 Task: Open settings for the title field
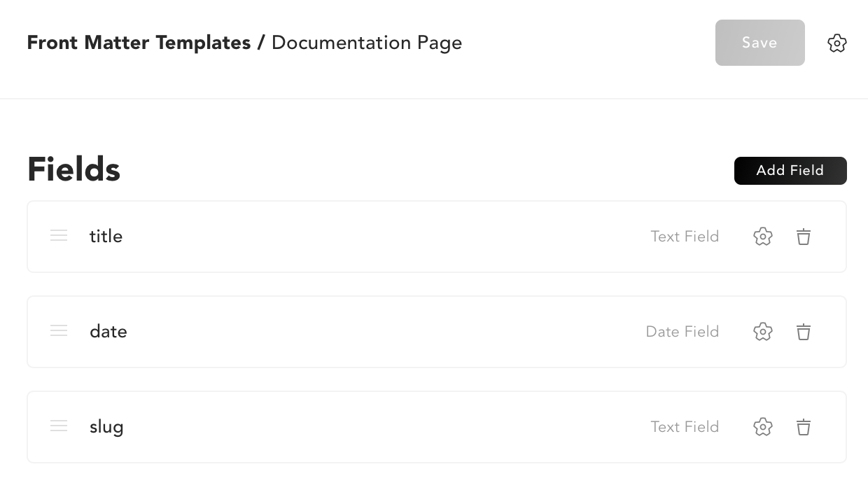click(x=762, y=237)
